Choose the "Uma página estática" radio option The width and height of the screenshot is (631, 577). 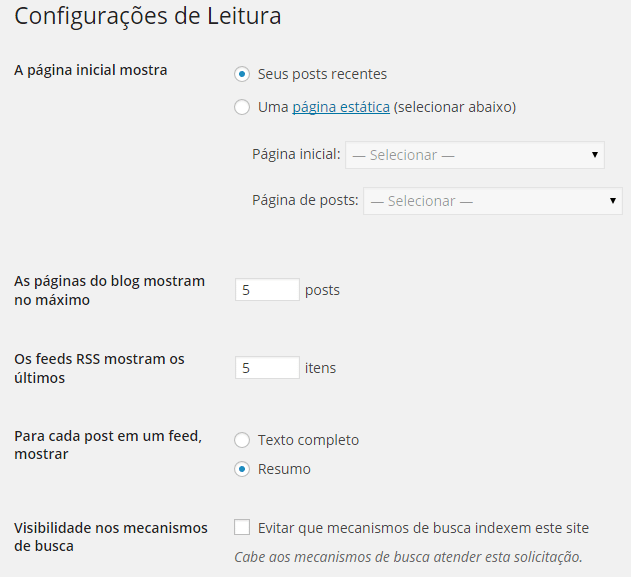tap(242, 107)
